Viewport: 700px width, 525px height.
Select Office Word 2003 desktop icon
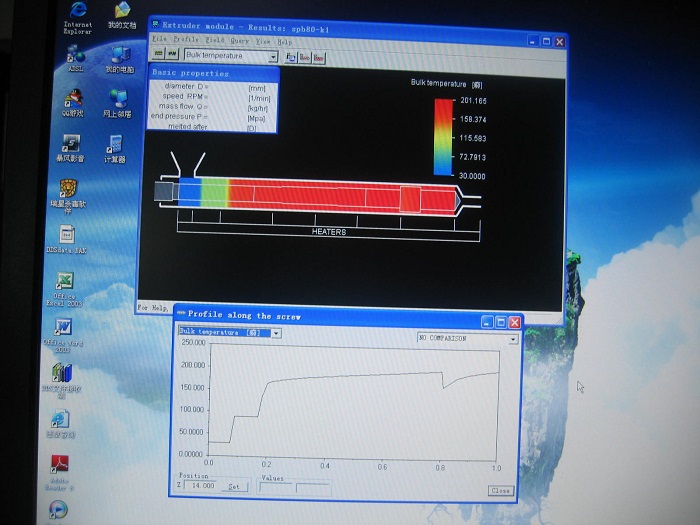tap(62, 335)
